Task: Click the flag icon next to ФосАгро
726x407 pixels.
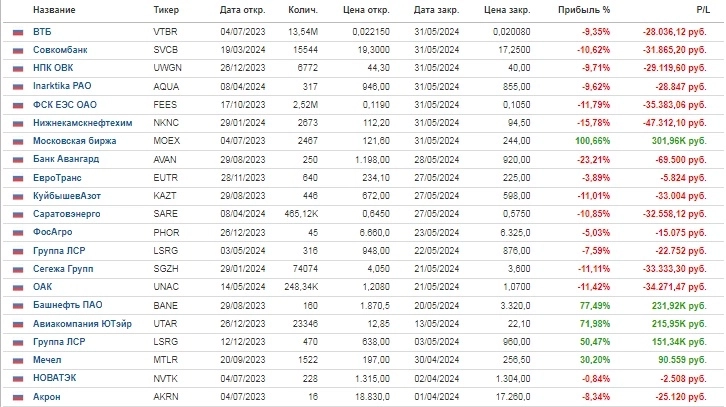Action: (x=18, y=232)
